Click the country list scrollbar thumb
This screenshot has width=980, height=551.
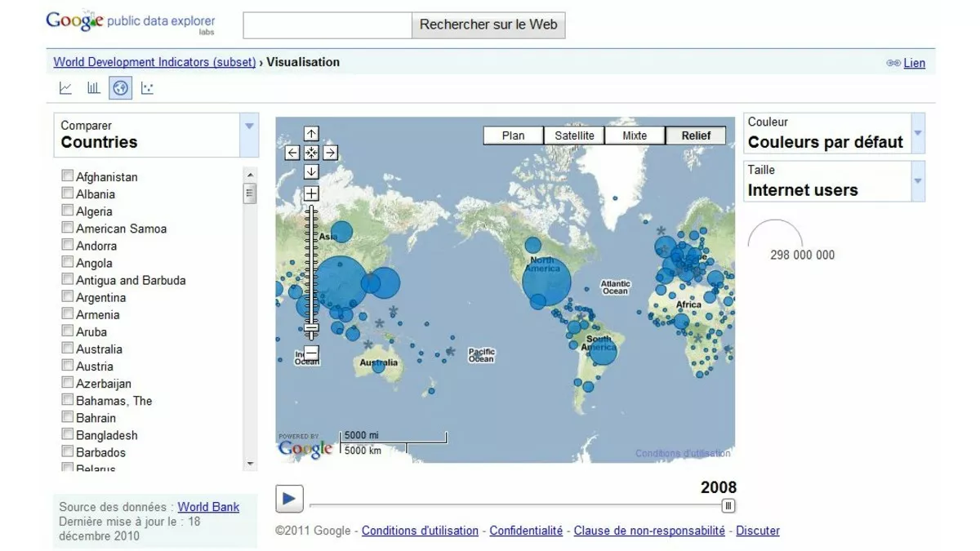250,193
